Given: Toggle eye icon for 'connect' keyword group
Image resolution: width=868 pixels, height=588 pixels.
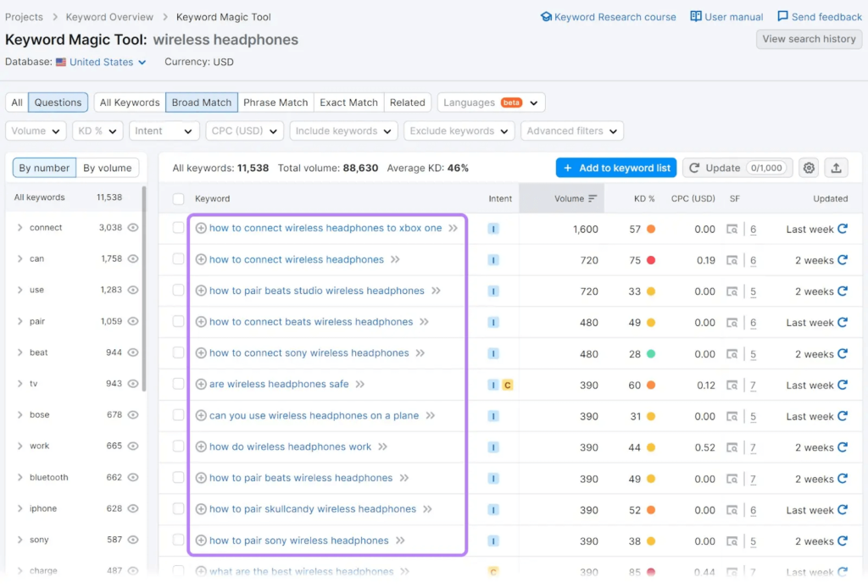Looking at the screenshot, I should point(132,228).
